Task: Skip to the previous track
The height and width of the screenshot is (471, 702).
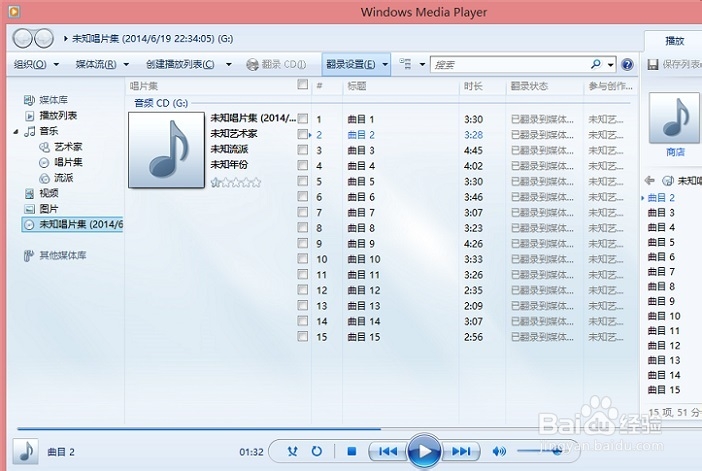Action: pyautogui.click(x=387, y=451)
